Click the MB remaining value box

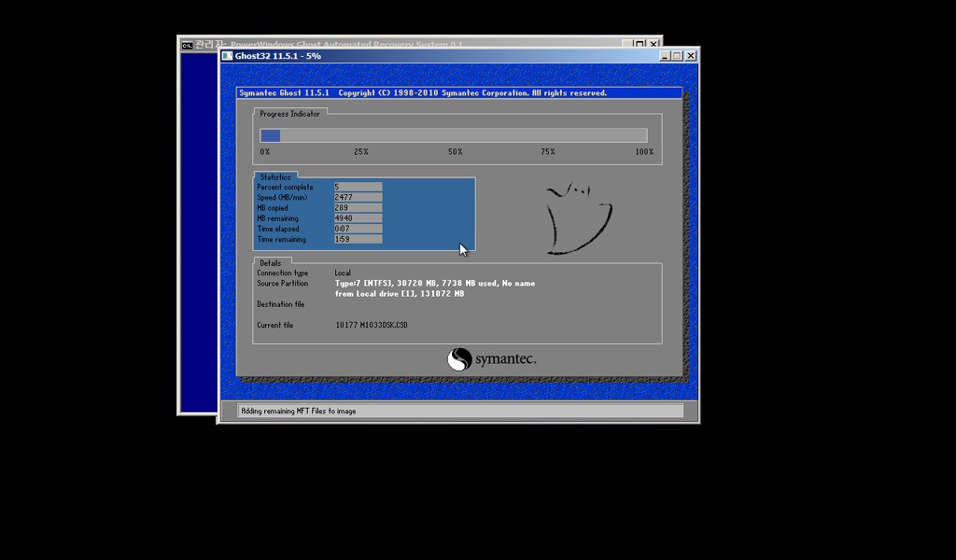(x=358, y=218)
